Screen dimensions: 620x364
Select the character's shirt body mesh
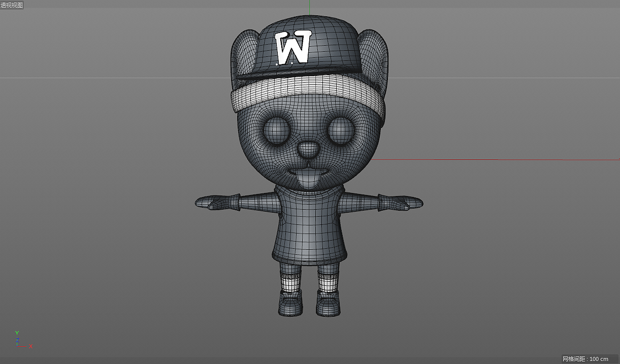pyautogui.click(x=310, y=226)
